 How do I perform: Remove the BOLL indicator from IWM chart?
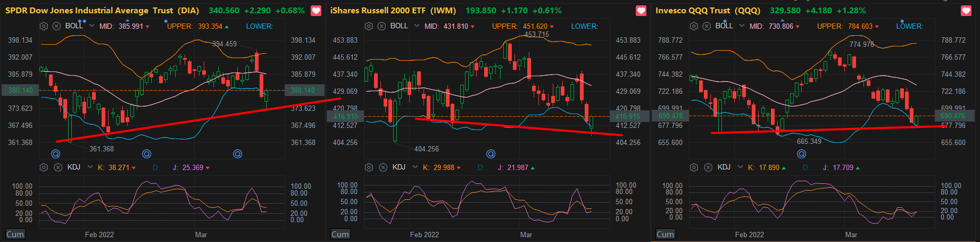tap(381, 26)
